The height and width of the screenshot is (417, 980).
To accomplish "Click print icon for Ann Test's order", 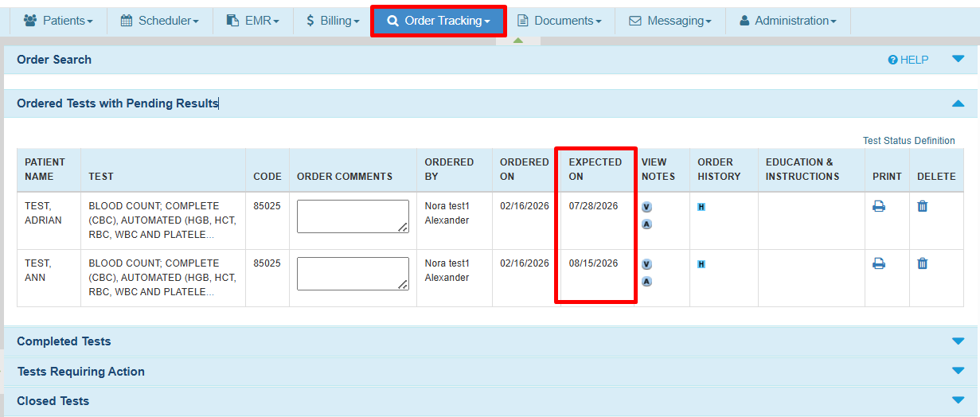I will pyautogui.click(x=879, y=263).
